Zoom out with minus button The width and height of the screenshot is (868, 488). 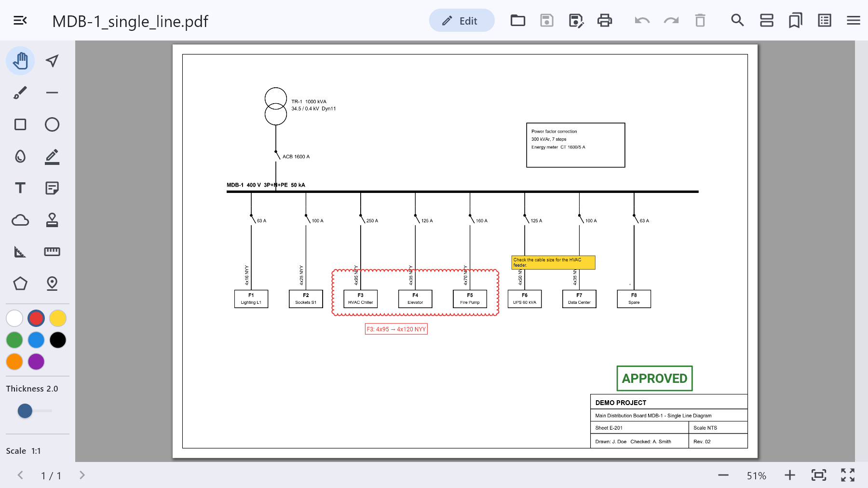pyautogui.click(x=723, y=475)
